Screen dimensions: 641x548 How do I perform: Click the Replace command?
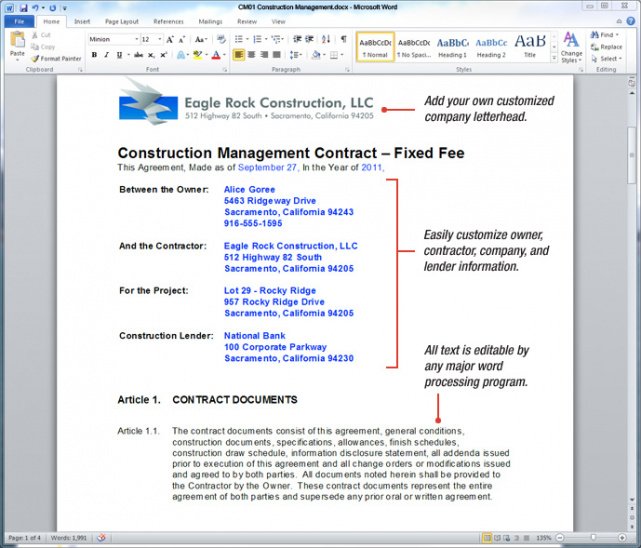pos(606,47)
